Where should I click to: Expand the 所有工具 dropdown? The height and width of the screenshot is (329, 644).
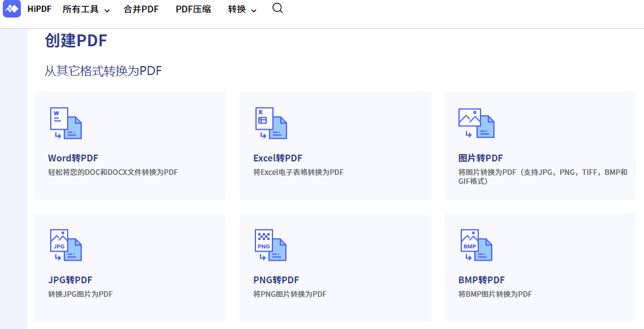pyautogui.click(x=85, y=9)
